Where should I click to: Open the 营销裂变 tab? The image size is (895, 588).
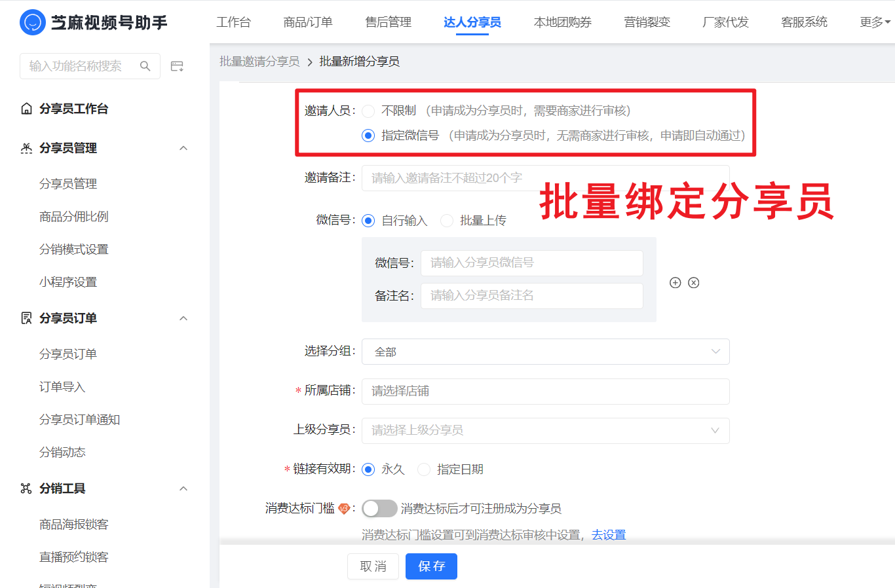647,22
